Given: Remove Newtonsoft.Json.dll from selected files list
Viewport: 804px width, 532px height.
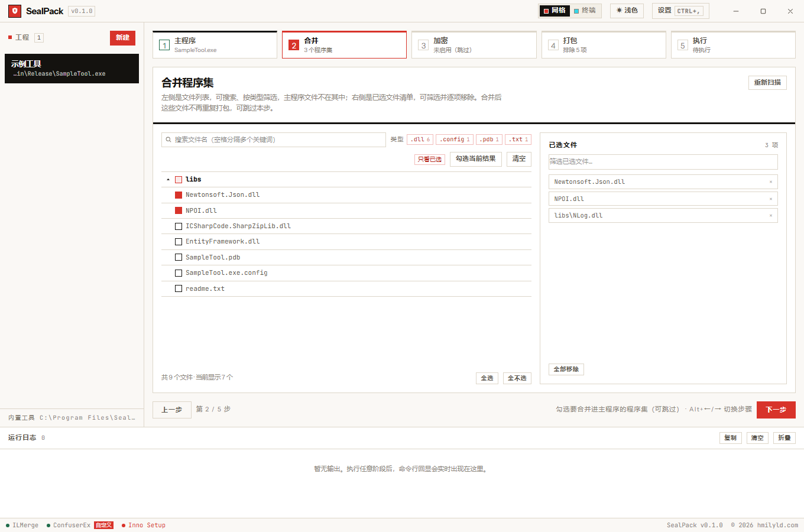Looking at the screenshot, I should 771,182.
